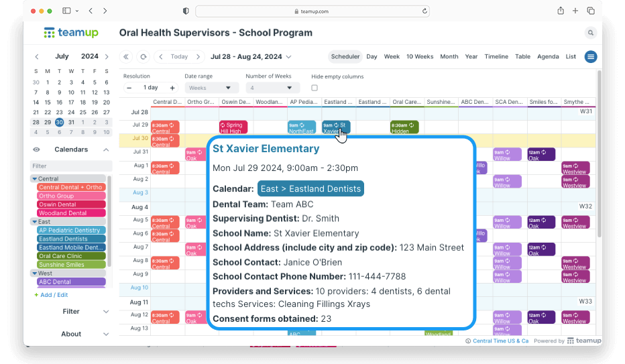Go back in Safari browser

point(91,11)
